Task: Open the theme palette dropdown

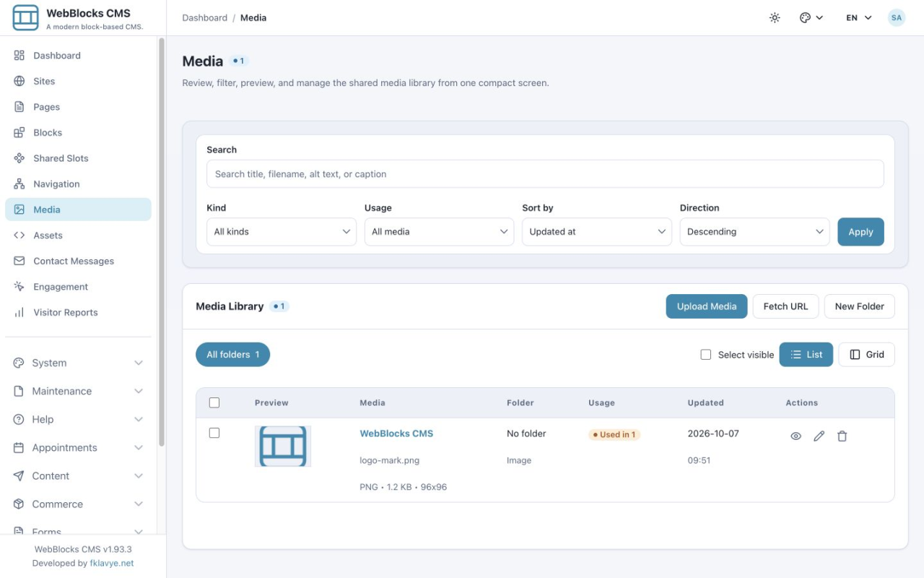Action: point(811,17)
